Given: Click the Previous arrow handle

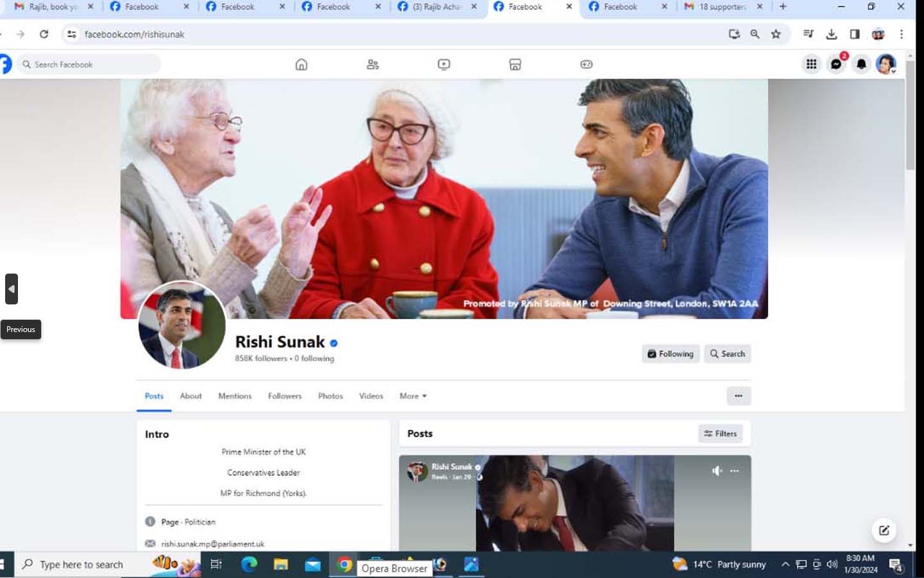Looking at the screenshot, I should (x=12, y=289).
